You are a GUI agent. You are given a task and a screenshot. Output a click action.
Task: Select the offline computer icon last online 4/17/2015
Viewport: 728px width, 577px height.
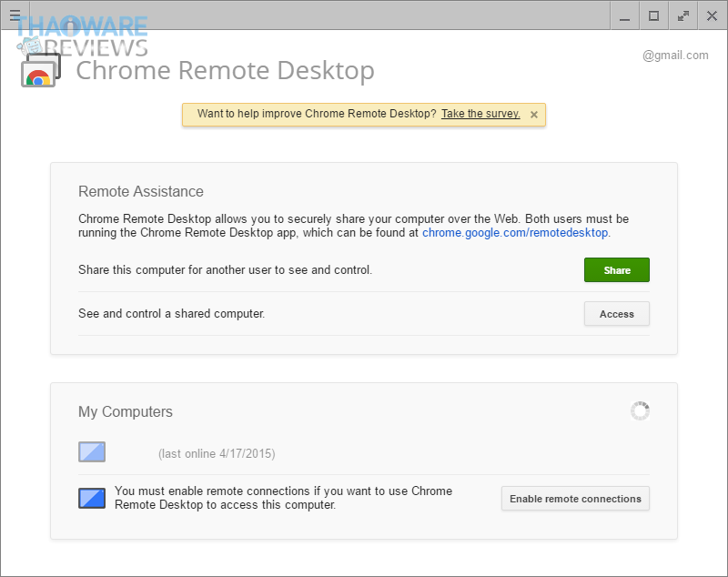point(92,451)
